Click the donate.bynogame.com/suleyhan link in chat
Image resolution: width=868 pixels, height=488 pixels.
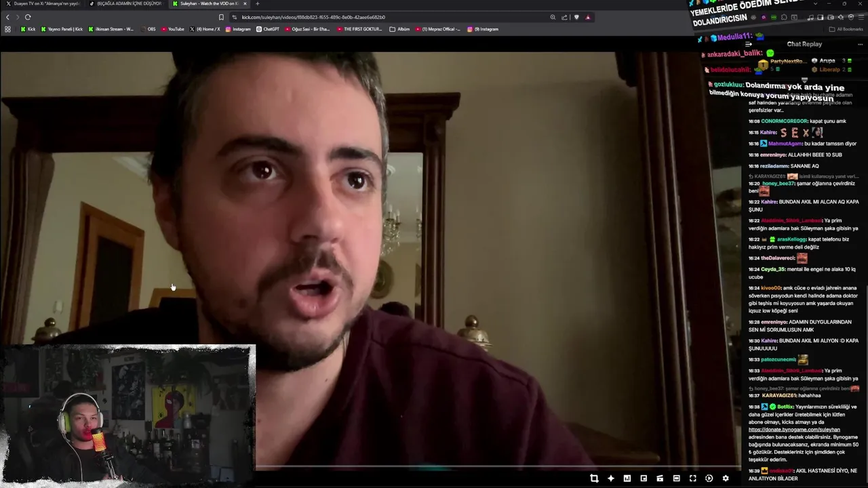pyautogui.click(x=794, y=430)
